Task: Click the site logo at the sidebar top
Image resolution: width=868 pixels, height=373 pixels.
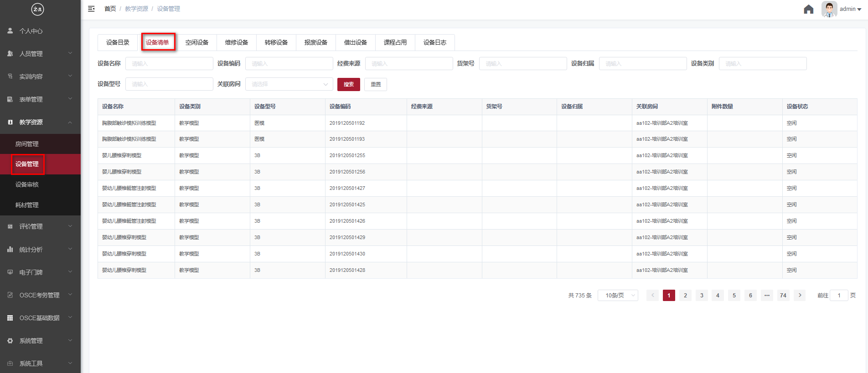Action: tap(37, 9)
